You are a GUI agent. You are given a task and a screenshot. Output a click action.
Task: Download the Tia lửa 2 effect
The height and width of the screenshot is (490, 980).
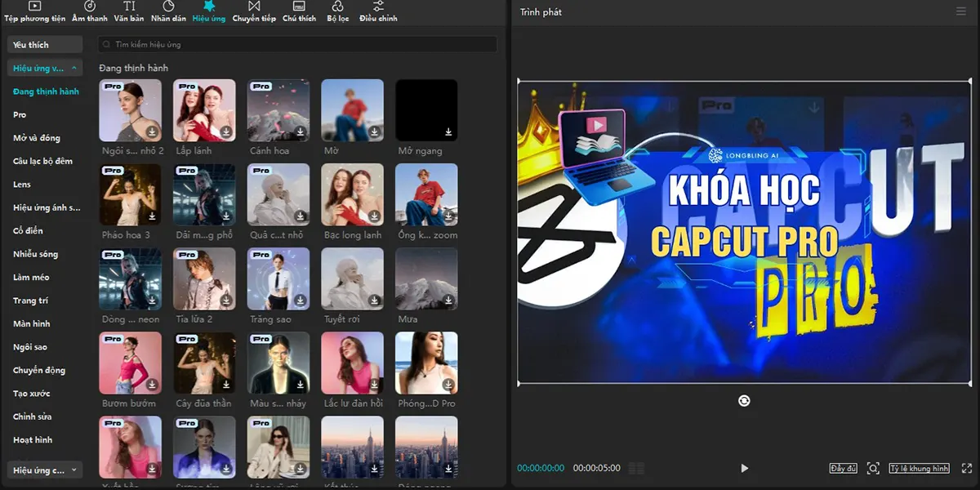pyautogui.click(x=226, y=301)
